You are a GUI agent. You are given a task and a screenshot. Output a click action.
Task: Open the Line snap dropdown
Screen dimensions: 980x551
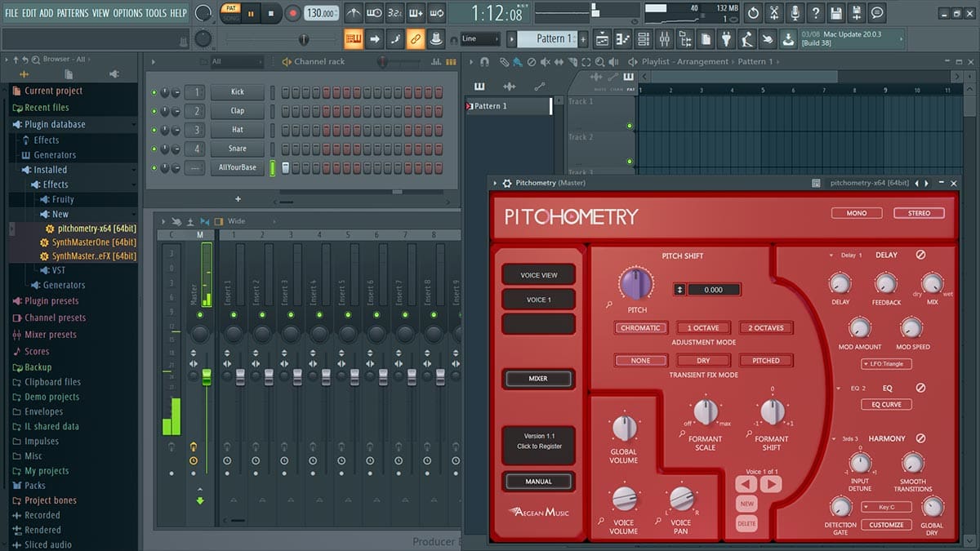[x=480, y=38]
